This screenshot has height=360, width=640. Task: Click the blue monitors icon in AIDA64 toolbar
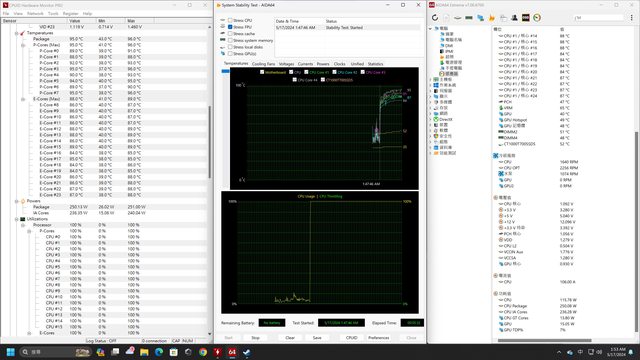tap(480, 18)
